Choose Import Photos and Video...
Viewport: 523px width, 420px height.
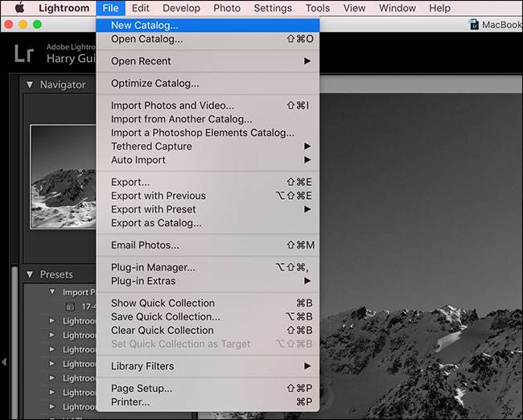[172, 105]
